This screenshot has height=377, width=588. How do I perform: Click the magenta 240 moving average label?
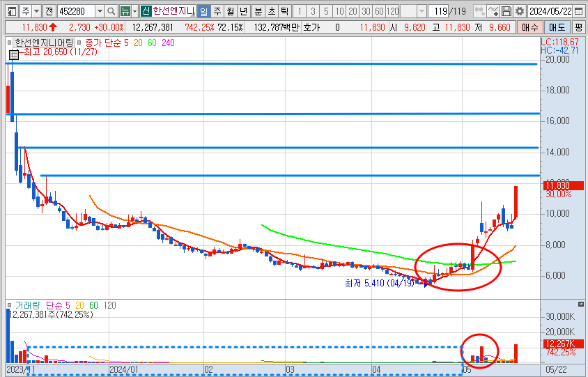pyautogui.click(x=168, y=43)
